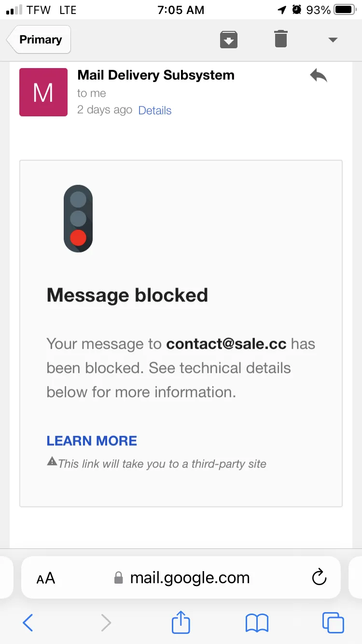
Task: Reply using the arrow icon
Action: [x=319, y=76]
